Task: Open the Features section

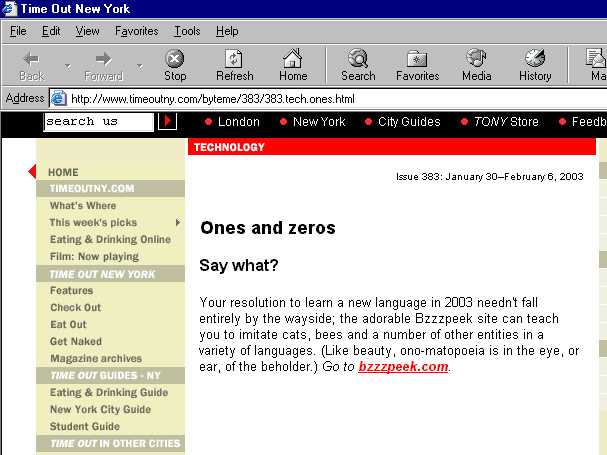Action: [x=72, y=290]
